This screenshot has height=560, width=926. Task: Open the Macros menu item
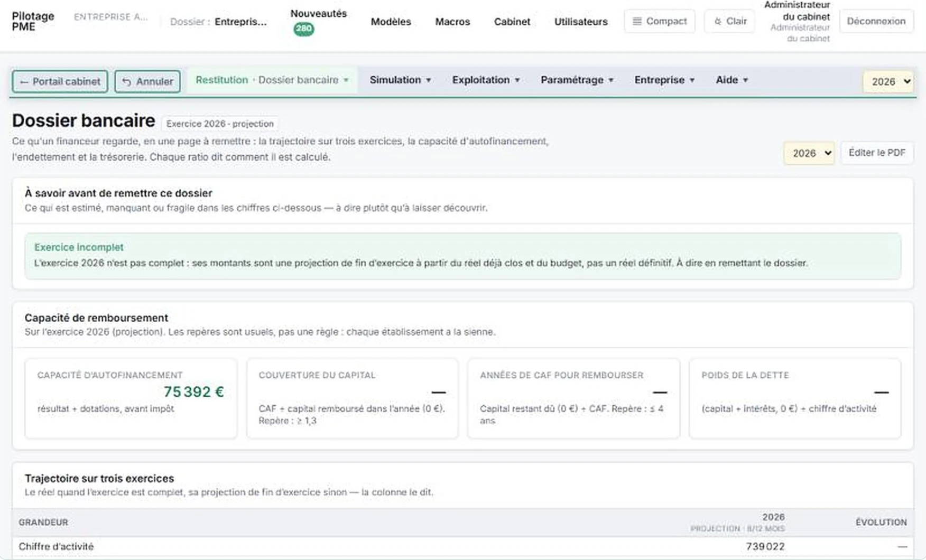[x=452, y=22]
